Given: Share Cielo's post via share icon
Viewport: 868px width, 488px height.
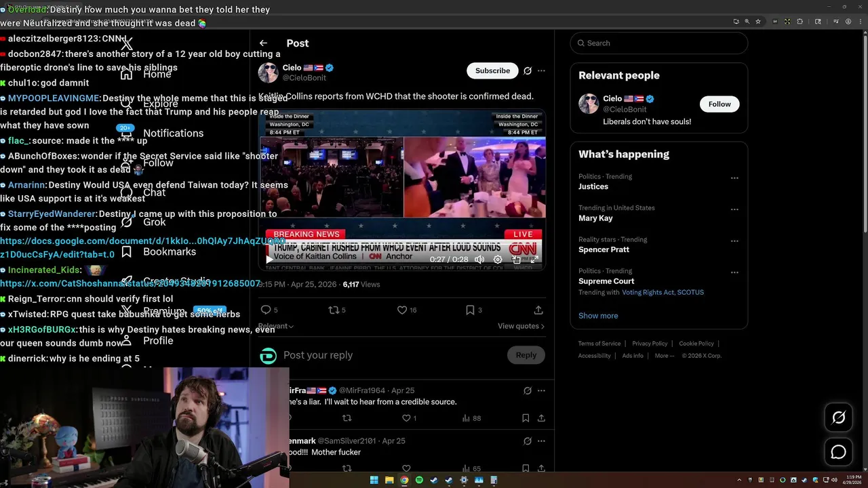Looking at the screenshot, I should (x=538, y=310).
